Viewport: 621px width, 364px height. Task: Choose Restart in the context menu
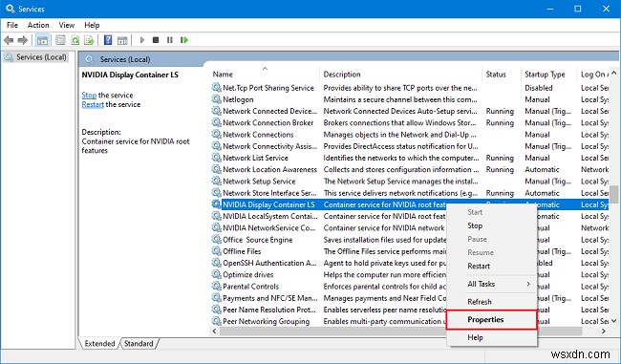click(x=479, y=266)
